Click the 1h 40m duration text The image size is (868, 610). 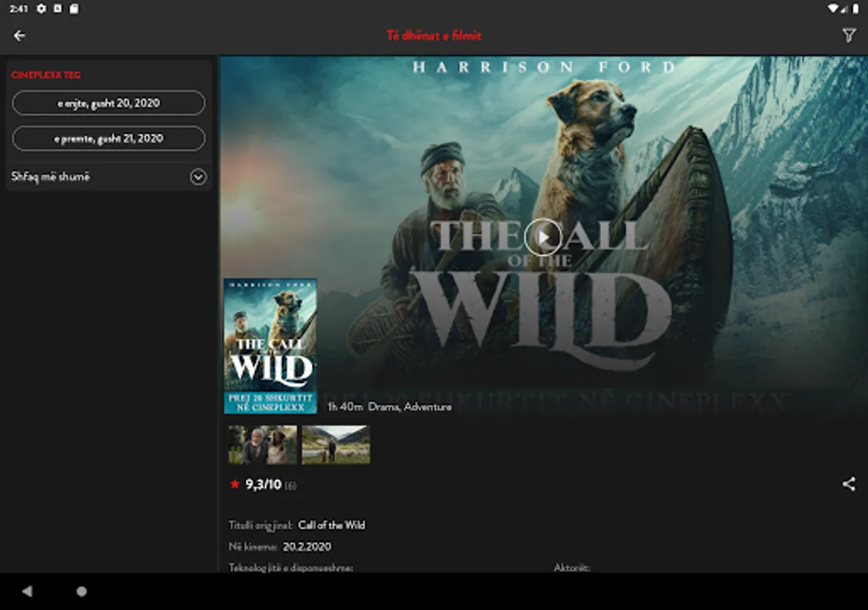pos(344,407)
